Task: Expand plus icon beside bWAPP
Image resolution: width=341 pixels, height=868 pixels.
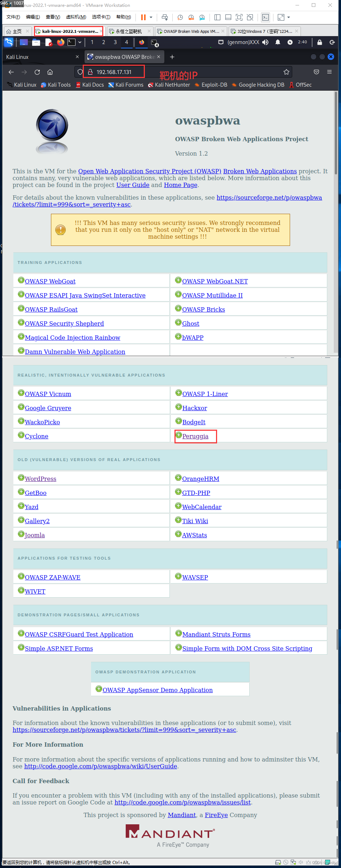Action: tap(178, 337)
